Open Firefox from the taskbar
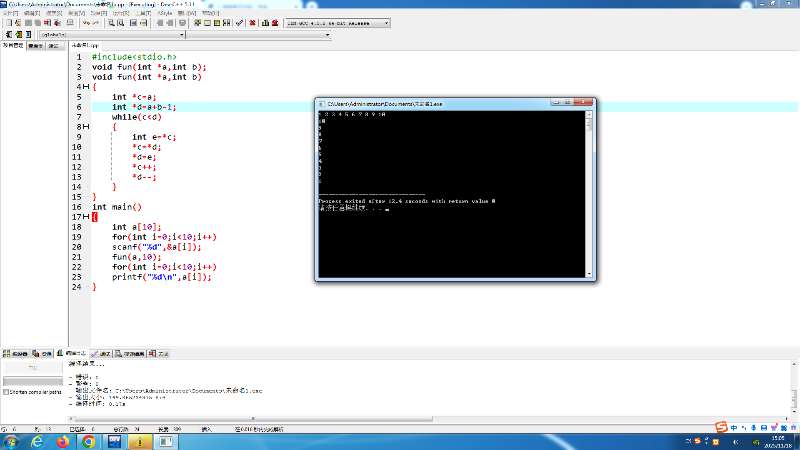This screenshot has height=450, width=800. pyautogui.click(x=62, y=442)
